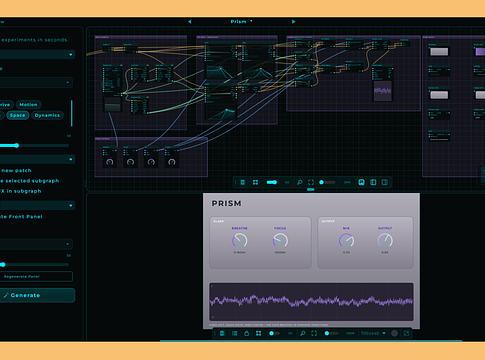
Task: Collapse the section header above Front Panel option
Action: [x=37, y=205]
